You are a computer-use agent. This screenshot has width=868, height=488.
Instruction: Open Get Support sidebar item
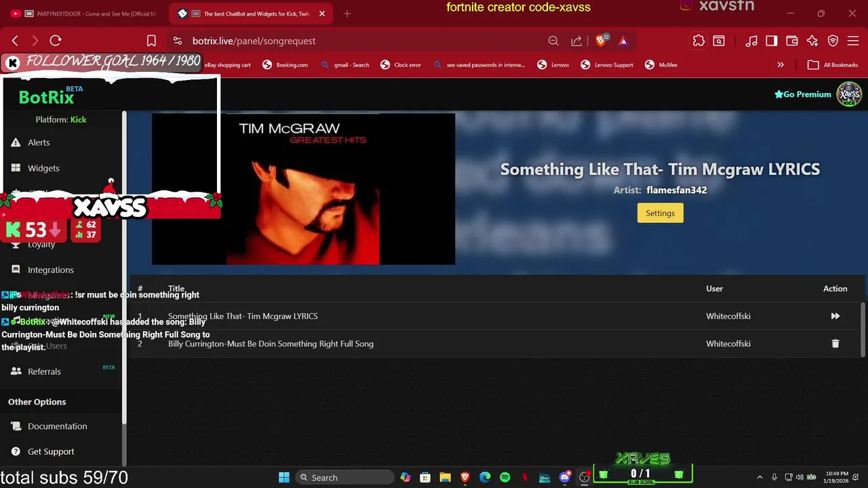tap(51, 451)
